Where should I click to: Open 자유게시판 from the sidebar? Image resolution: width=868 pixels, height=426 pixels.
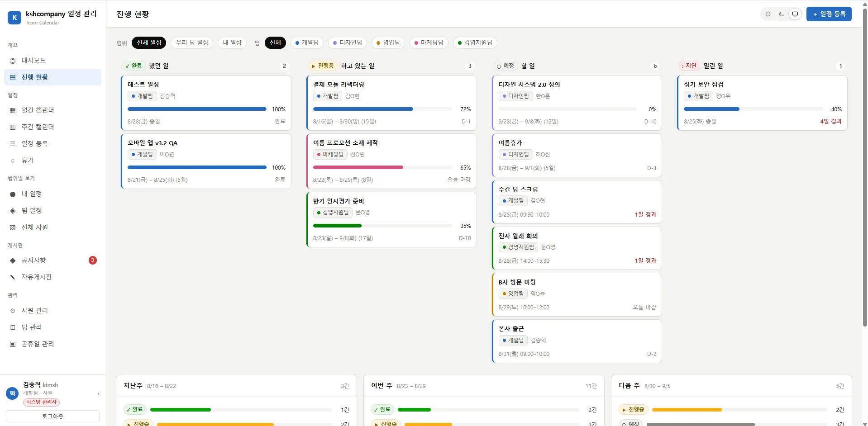pyautogui.click(x=52, y=277)
